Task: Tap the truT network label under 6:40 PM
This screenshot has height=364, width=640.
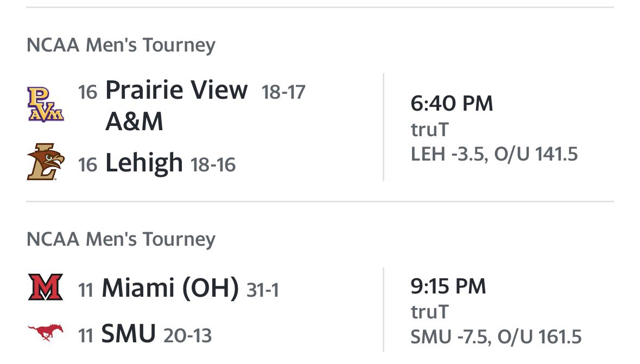Action: pyautogui.click(x=430, y=130)
